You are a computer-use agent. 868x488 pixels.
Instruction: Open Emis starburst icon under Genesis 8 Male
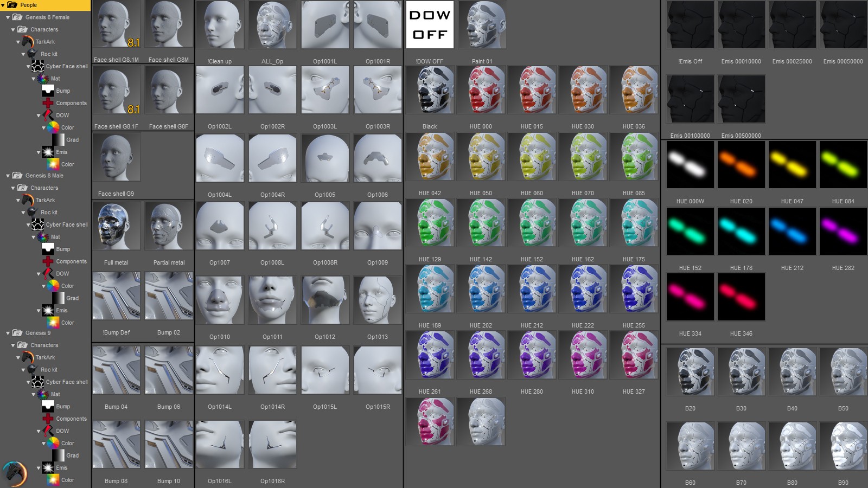point(48,311)
